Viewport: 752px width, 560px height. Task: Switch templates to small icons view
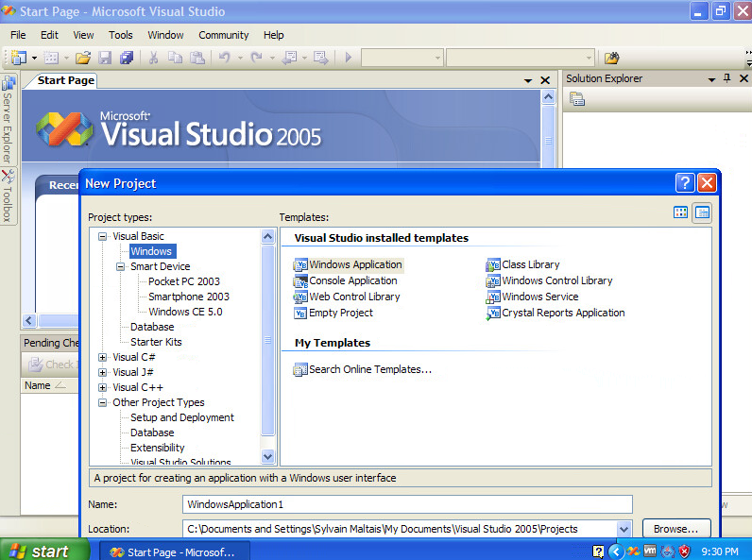tap(702, 212)
